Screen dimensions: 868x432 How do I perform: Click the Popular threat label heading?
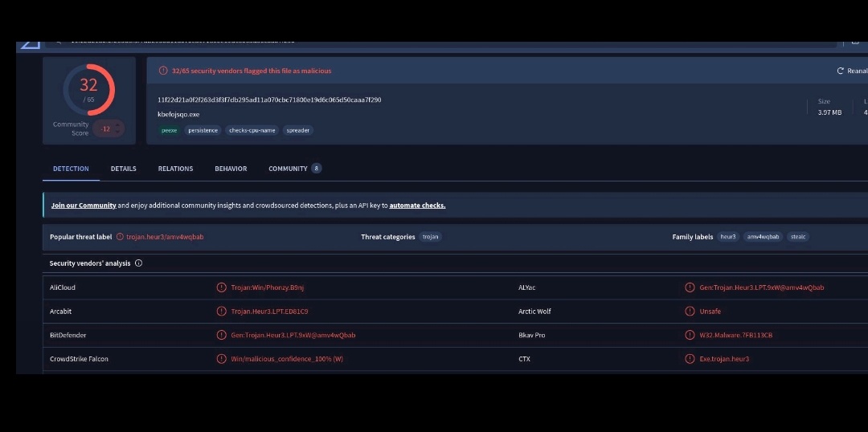click(81, 237)
